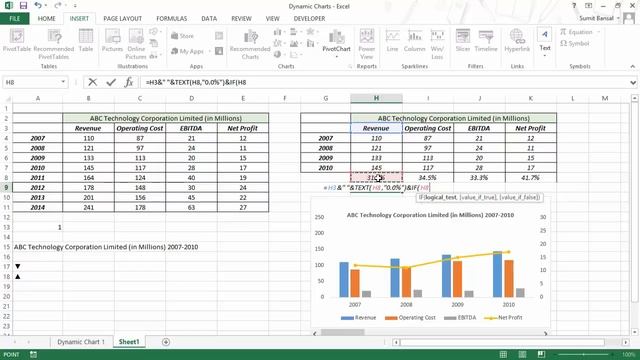The height and width of the screenshot is (360, 640).
Task: Click the Net Profit legend entry
Action: coord(503,318)
